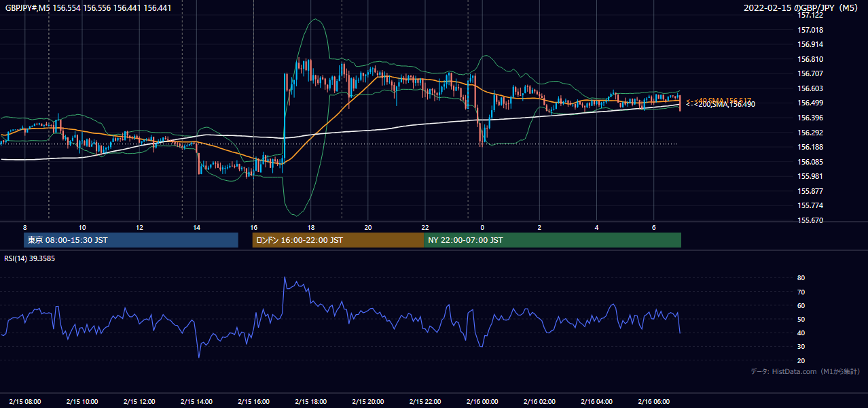Click hour label 10 under the price chart

[82, 227]
